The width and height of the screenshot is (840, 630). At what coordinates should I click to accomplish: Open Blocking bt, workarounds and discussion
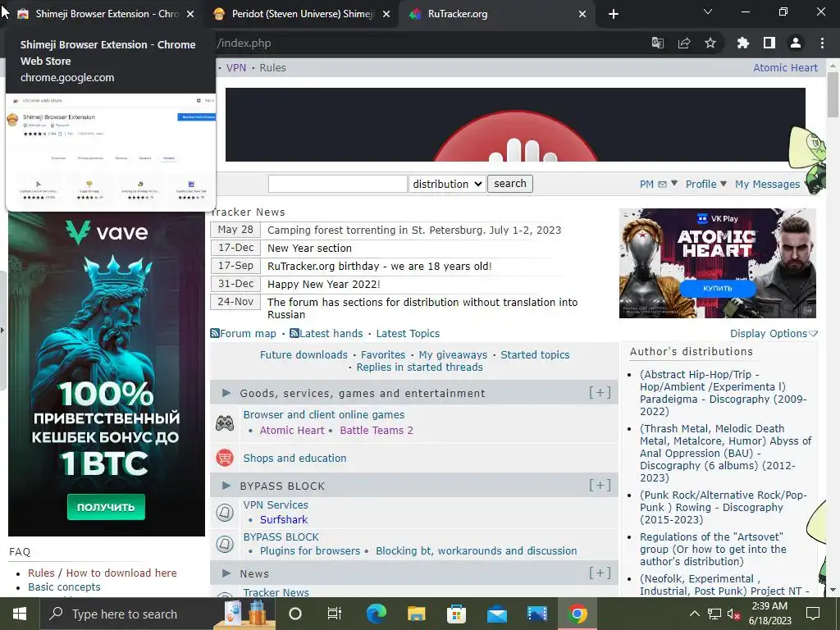[x=477, y=550]
